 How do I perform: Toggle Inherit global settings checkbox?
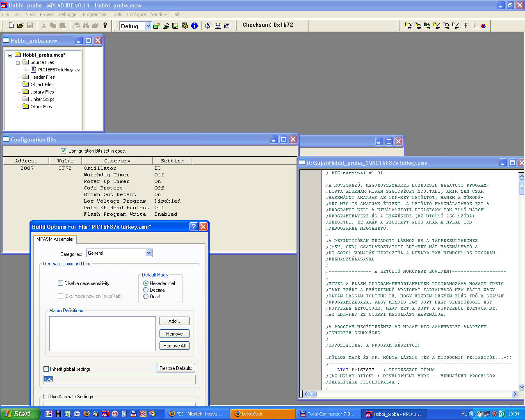[x=46, y=369]
